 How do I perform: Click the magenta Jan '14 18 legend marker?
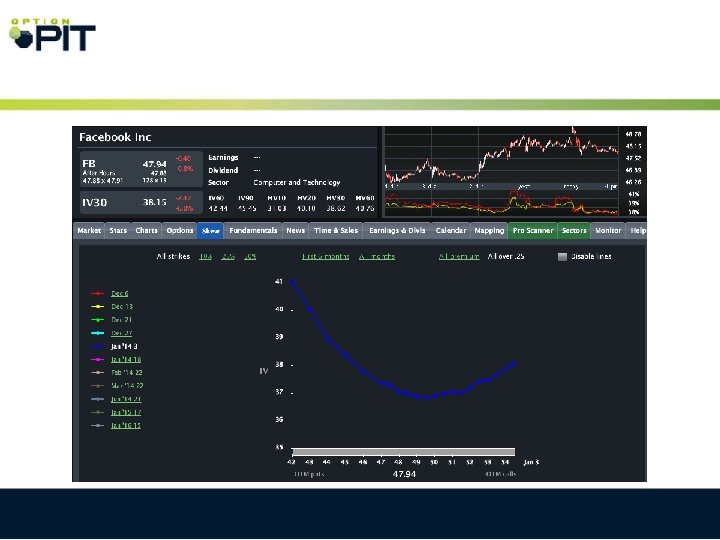(97, 360)
